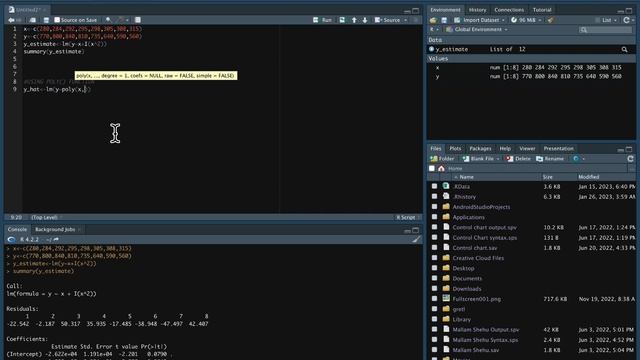Open Global Environment dropdown
Viewport: 640px width, 360px height.
coord(476,30)
